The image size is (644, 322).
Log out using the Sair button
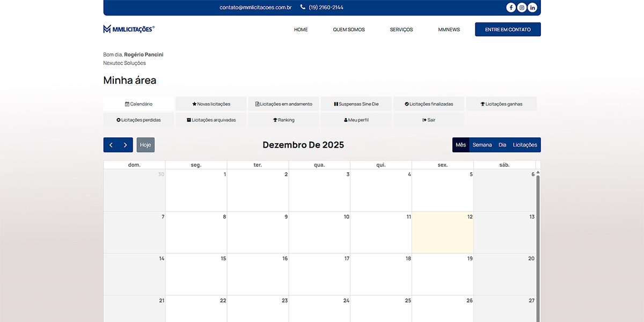pyautogui.click(x=428, y=120)
